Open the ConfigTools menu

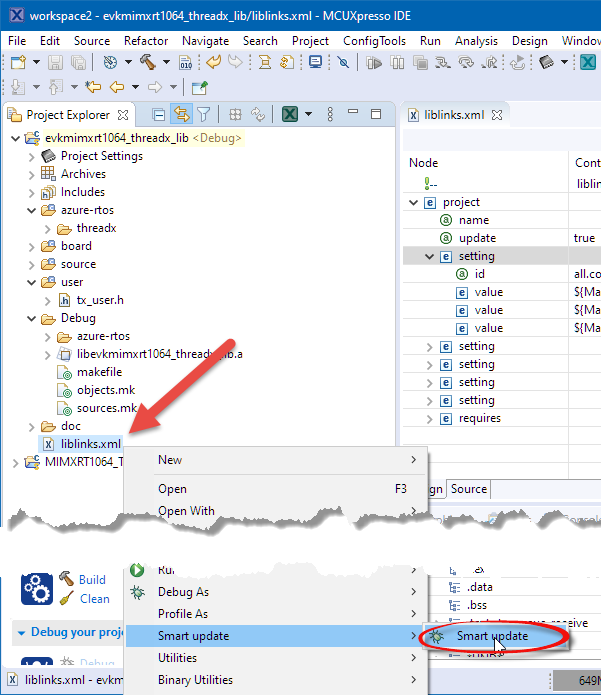pos(374,41)
